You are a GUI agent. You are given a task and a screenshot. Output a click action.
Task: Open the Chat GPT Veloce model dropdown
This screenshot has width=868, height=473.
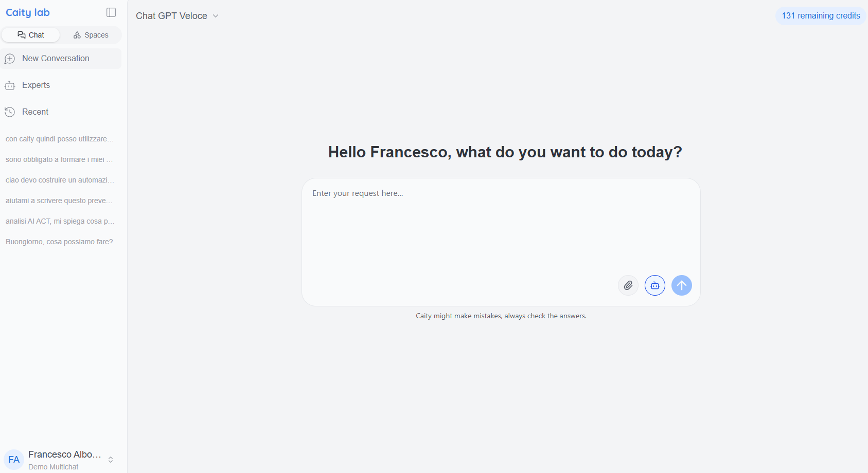click(177, 16)
